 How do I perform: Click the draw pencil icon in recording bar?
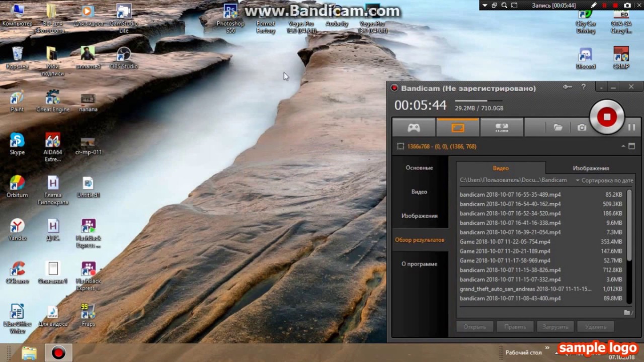coord(594,6)
